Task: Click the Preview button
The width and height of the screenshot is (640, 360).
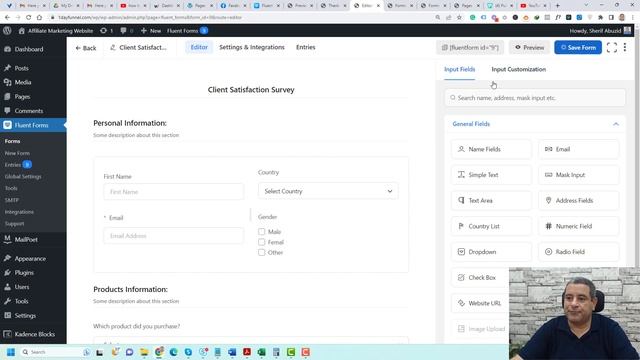Action: 529,47
